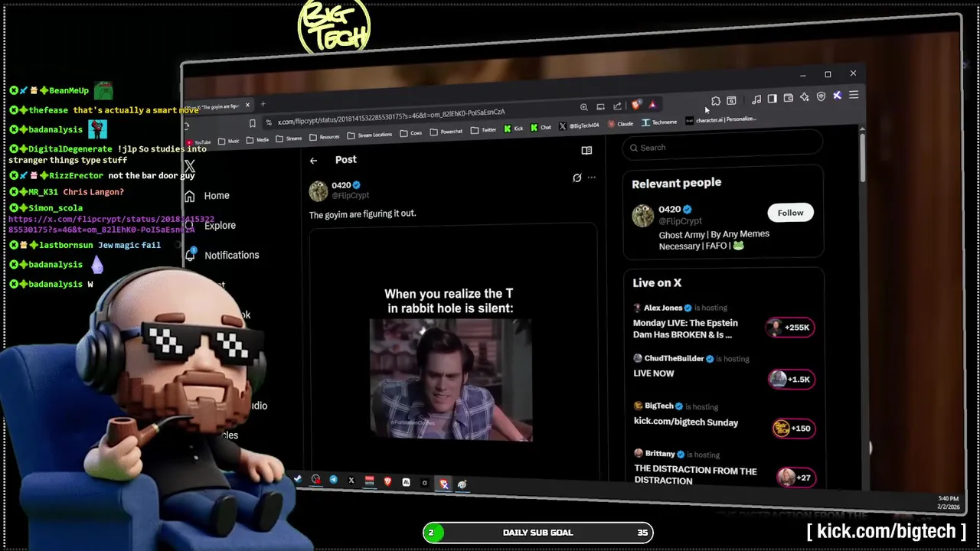
Task: Join Alex Jones live +255K pill
Action: [x=789, y=328]
